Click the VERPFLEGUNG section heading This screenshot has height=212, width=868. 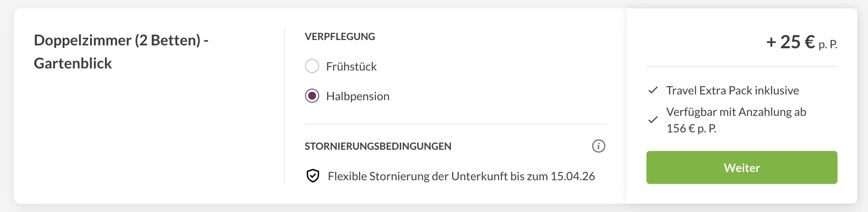coord(340,36)
